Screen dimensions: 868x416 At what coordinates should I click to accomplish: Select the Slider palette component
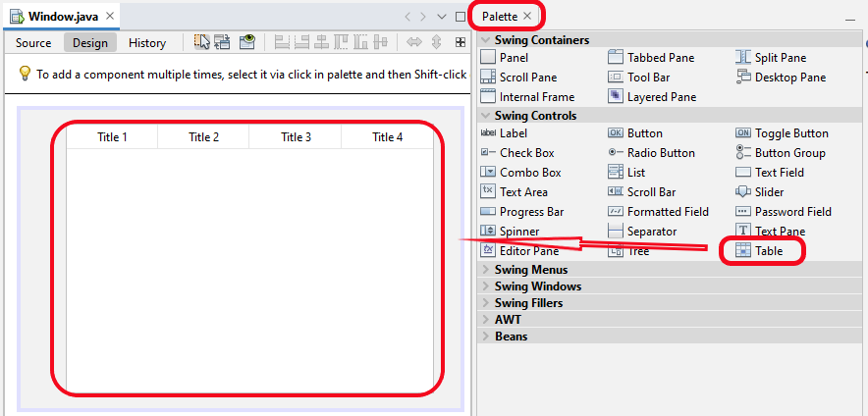point(769,192)
